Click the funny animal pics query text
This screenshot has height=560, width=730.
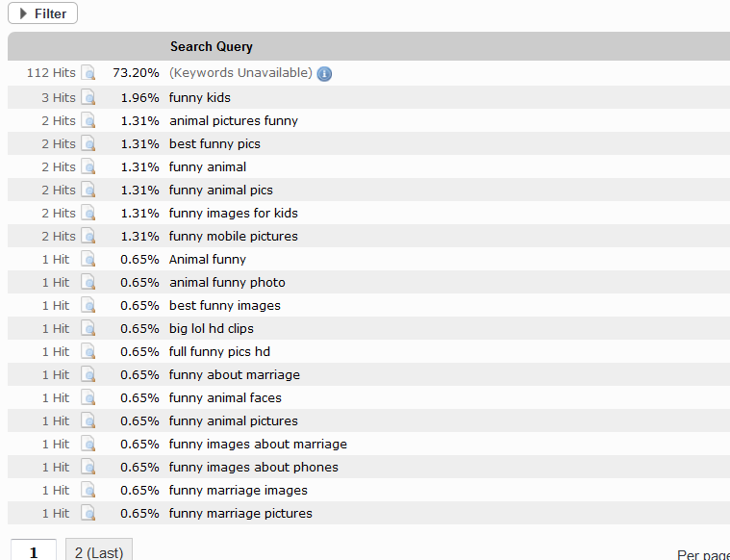[x=221, y=190]
